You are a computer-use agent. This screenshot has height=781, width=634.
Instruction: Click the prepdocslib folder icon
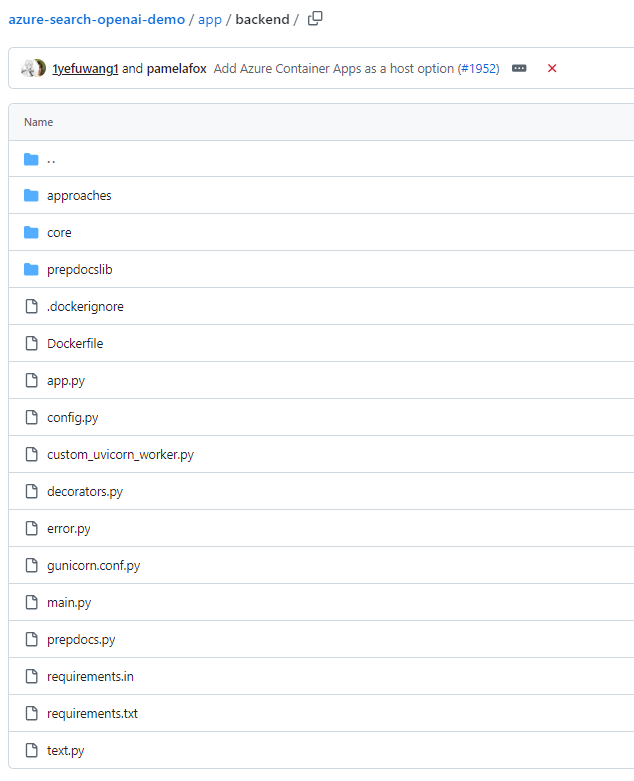31,269
